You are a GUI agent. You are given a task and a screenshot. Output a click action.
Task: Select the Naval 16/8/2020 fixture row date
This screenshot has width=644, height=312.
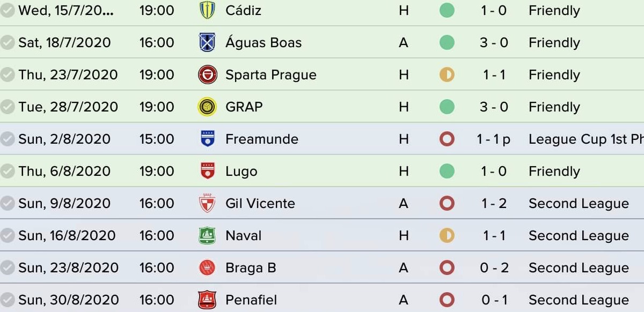[67, 236]
